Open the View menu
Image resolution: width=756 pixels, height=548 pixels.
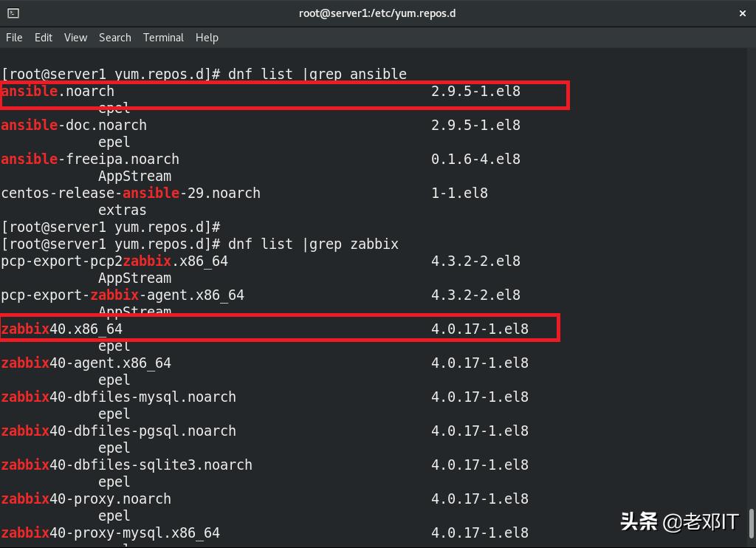click(75, 37)
